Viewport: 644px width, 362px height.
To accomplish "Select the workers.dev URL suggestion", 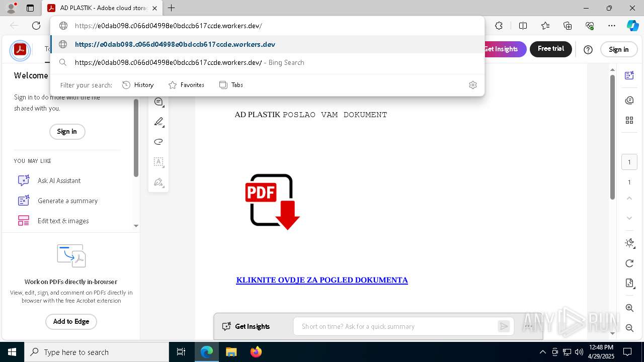I will (x=267, y=44).
